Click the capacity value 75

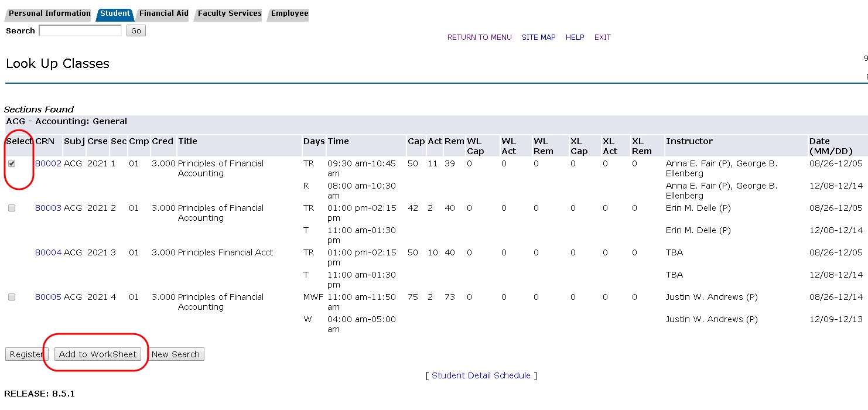coord(413,298)
